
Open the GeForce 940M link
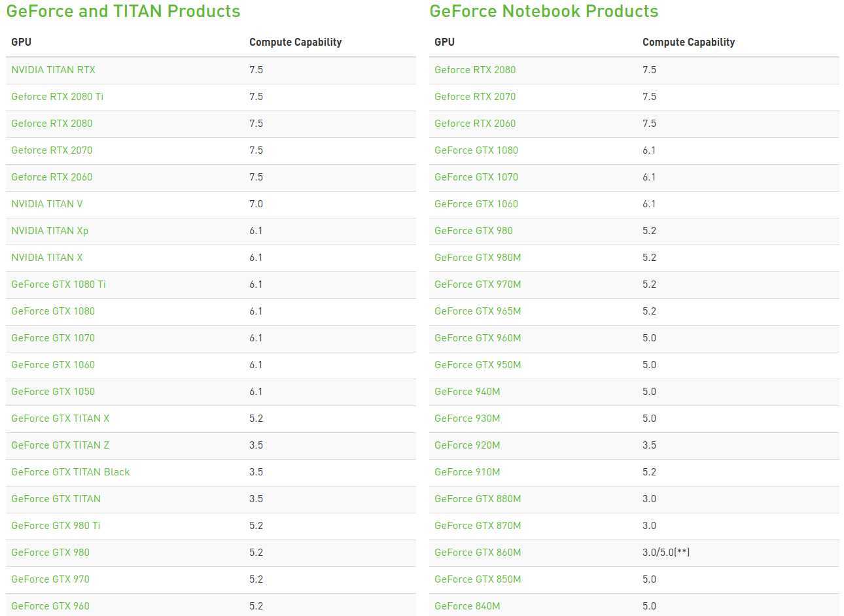pyautogui.click(x=467, y=392)
